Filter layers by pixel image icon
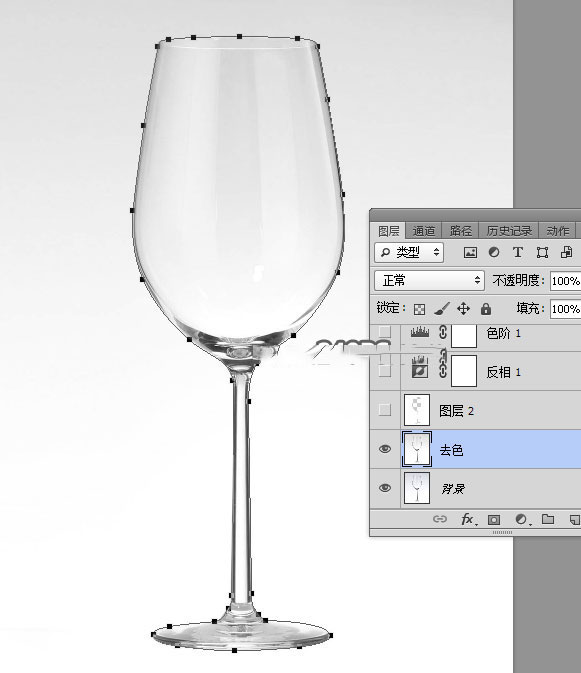Screen dimensions: 581x673 [x=470, y=252]
